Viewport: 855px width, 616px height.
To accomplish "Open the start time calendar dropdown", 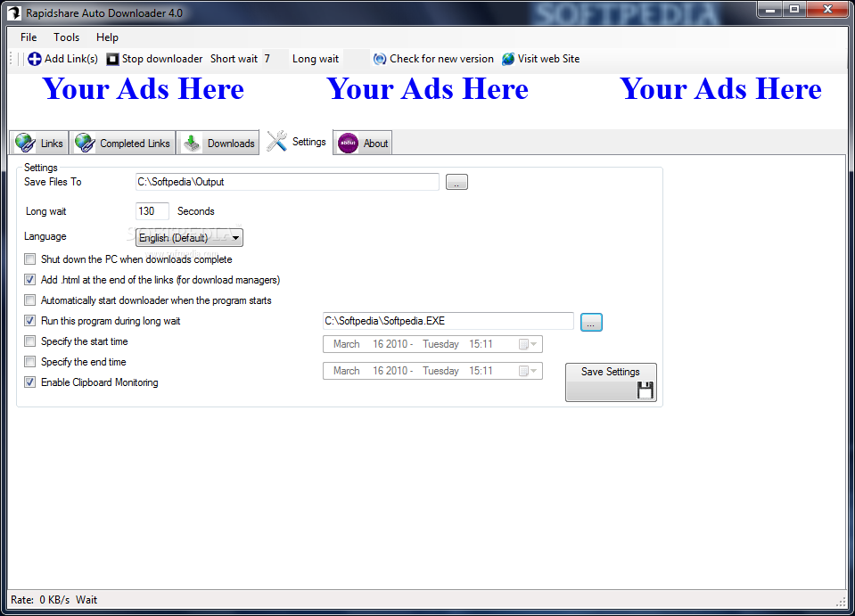I will 528,344.
